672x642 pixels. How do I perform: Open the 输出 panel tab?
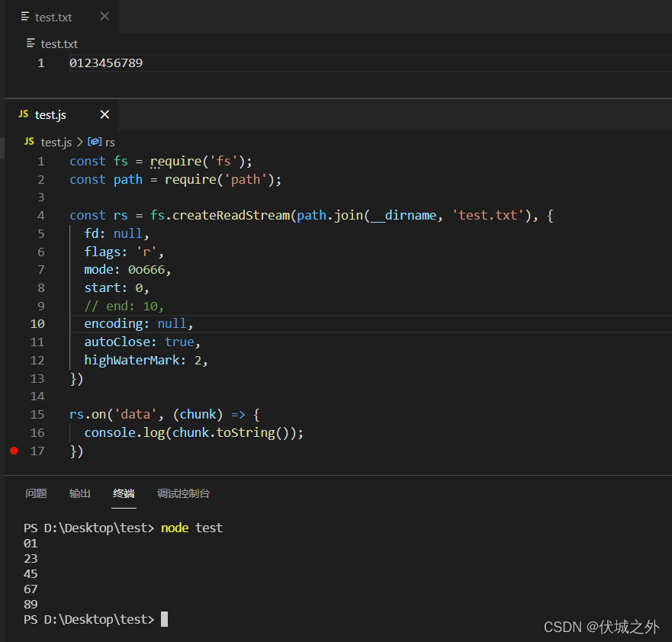click(79, 493)
